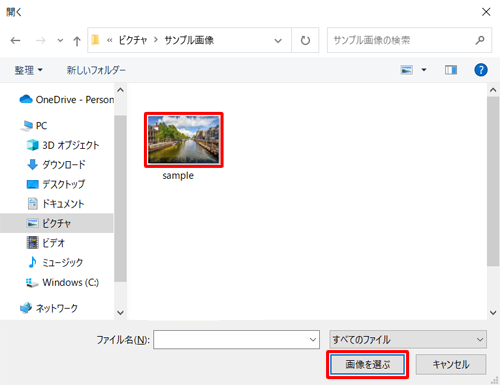Click the ダウンロード blue arrow icon
The height and width of the screenshot is (385, 500).
point(32,165)
